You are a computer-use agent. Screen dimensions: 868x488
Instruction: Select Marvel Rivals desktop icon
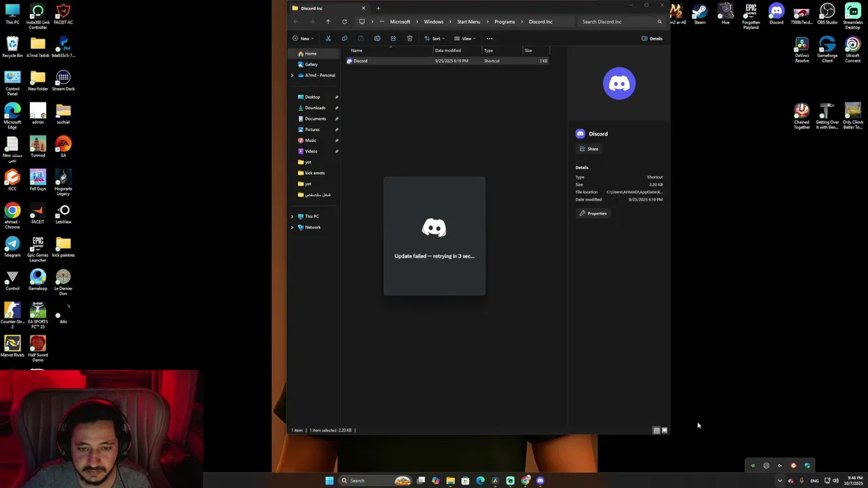12,347
